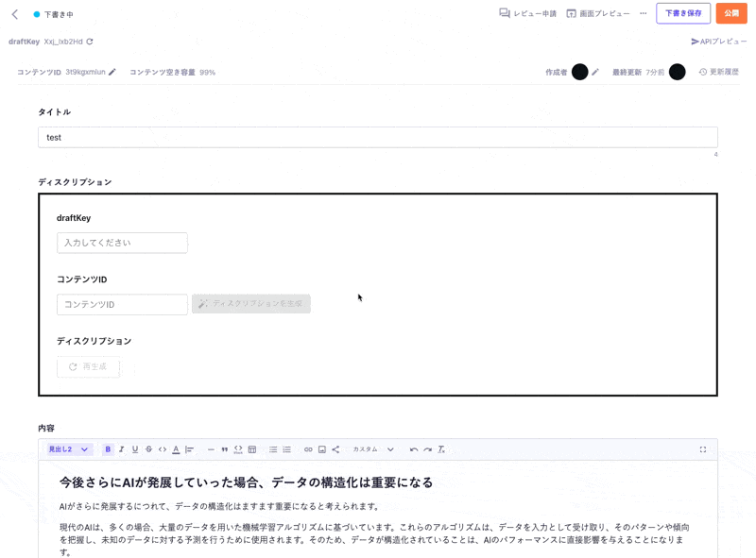The height and width of the screenshot is (558, 756).
Task: Open the text alignment options in toolbar
Action: click(x=190, y=449)
